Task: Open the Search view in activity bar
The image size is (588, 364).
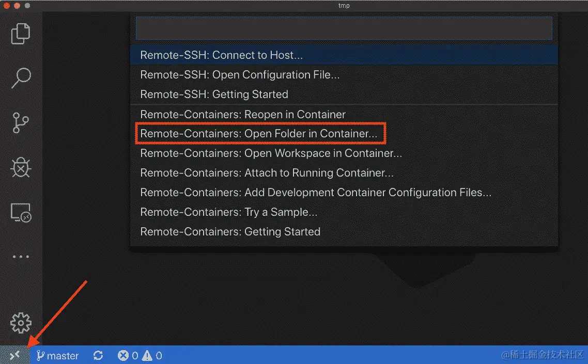Action: click(21, 78)
